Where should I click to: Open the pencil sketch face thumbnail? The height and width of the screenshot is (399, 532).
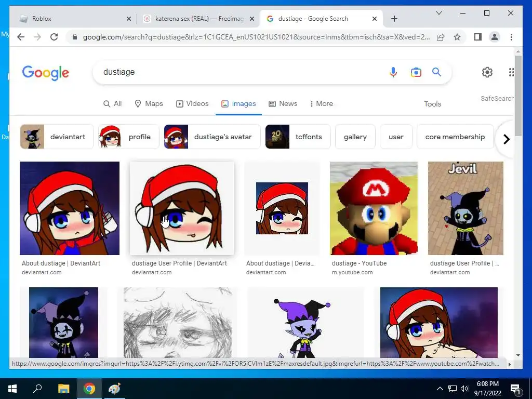178,323
